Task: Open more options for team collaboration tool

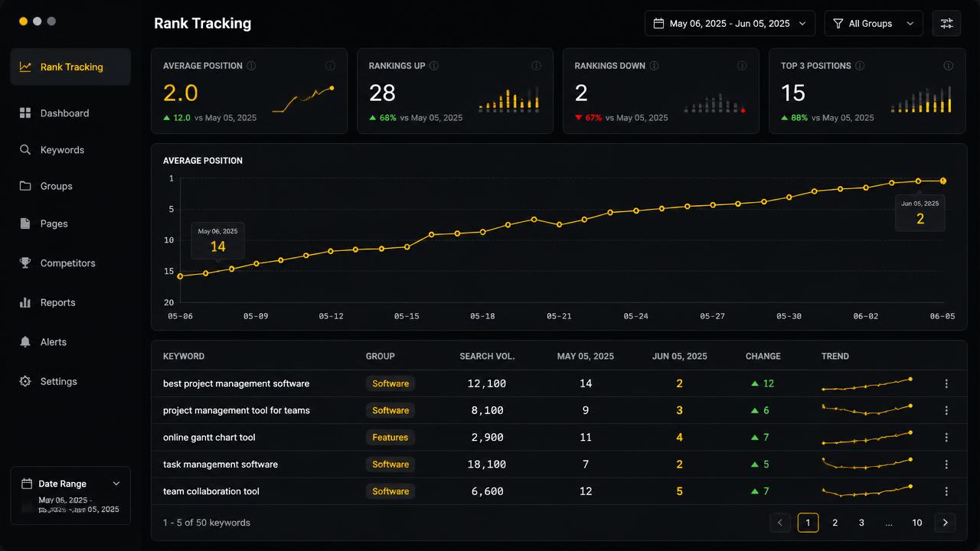Action: [x=946, y=491]
